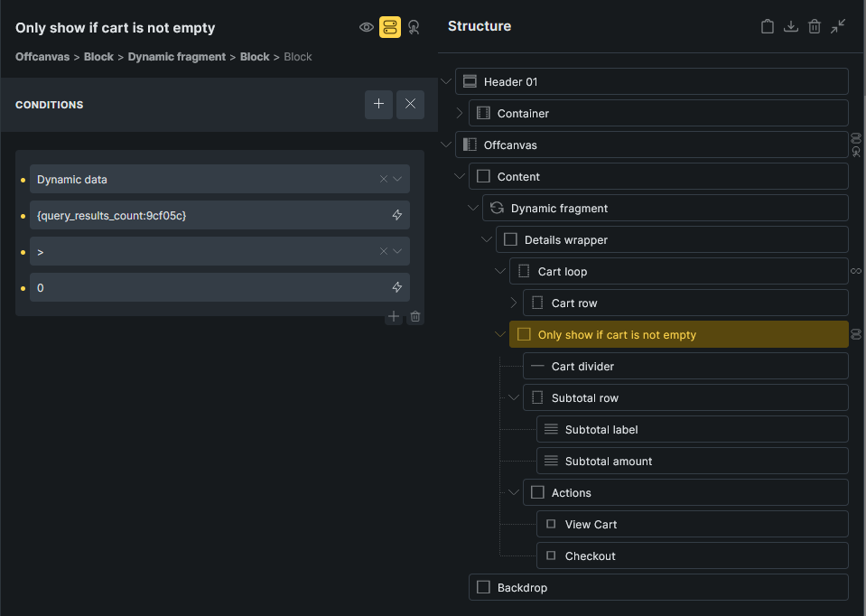Collapse the Dynamic fragment node
866x616 pixels.
[x=473, y=209]
